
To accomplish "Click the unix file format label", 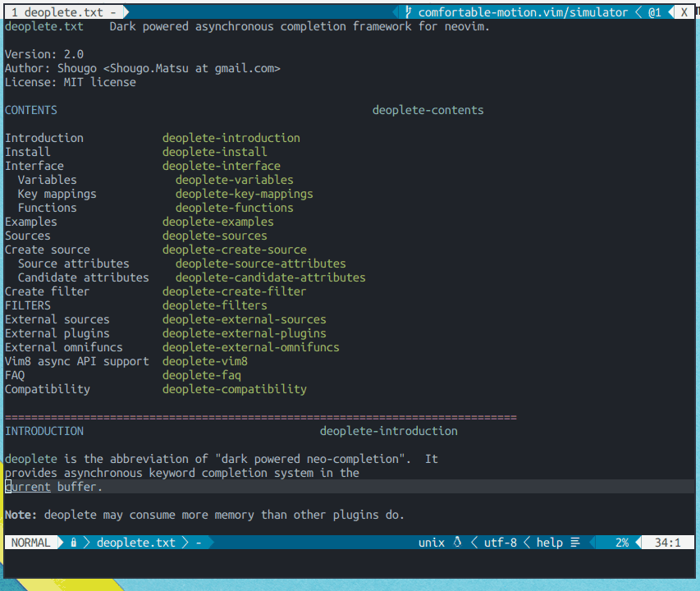I will (432, 543).
